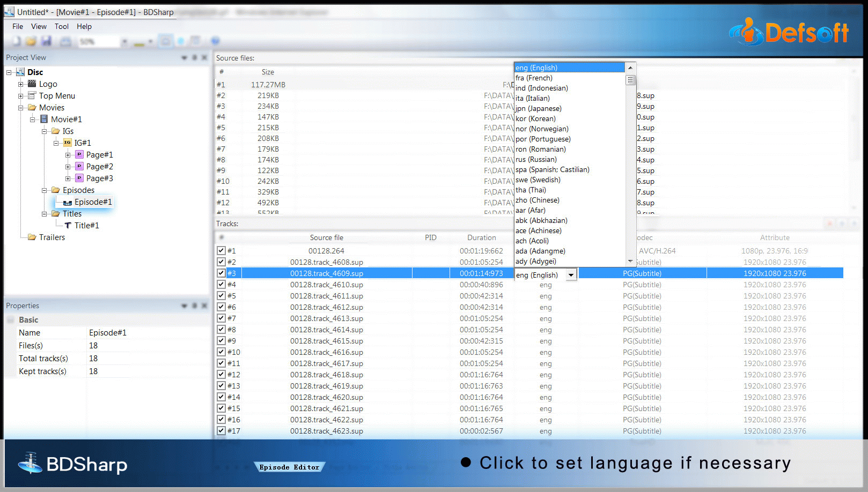Screen dimensions: 868x492
Task: Uncheck track #2 checkbox
Action: tap(221, 262)
